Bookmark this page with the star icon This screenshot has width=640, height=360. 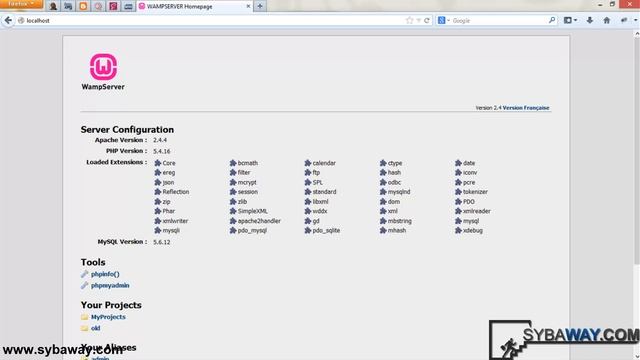409,20
